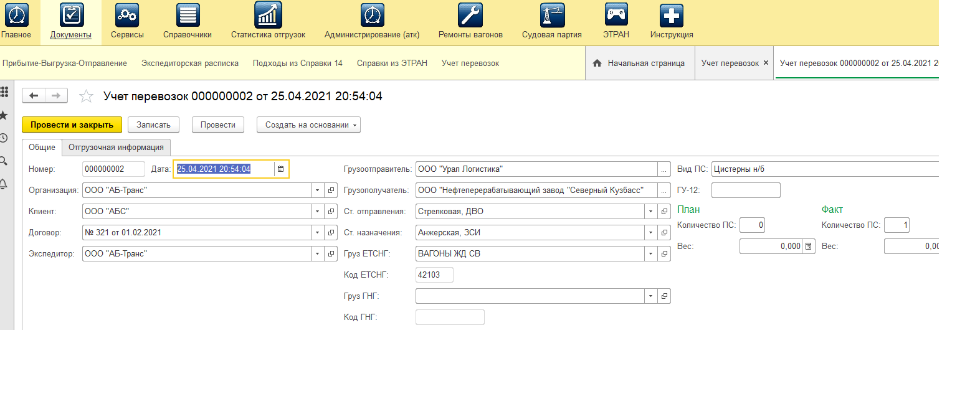Go back with the left arrow button
The image size is (980, 409).
[x=34, y=96]
